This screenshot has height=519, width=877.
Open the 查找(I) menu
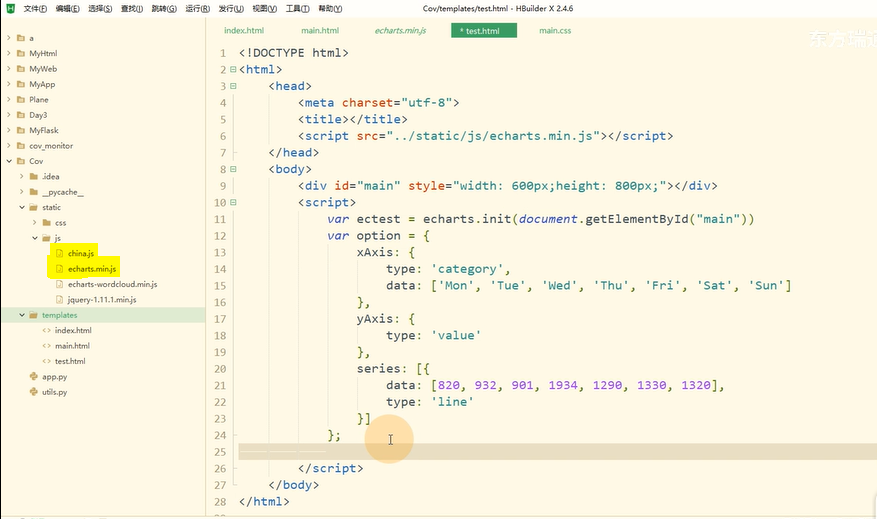131,8
